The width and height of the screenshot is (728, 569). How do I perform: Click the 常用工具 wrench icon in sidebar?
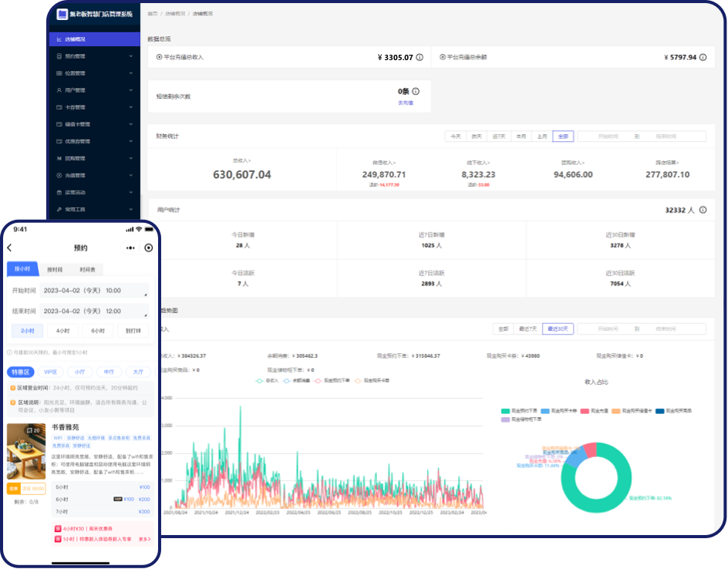click(x=59, y=209)
